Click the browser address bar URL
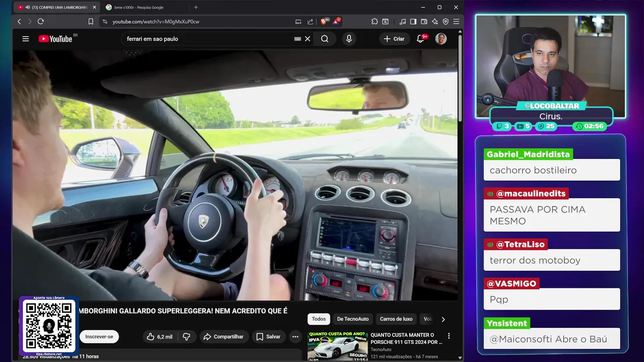This screenshot has width=644, height=362. pos(156,22)
